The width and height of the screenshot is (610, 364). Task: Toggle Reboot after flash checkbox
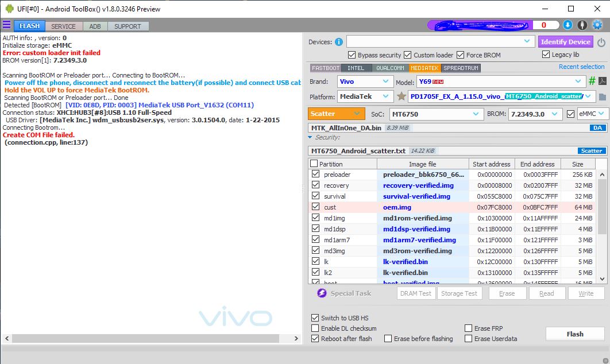coord(315,339)
